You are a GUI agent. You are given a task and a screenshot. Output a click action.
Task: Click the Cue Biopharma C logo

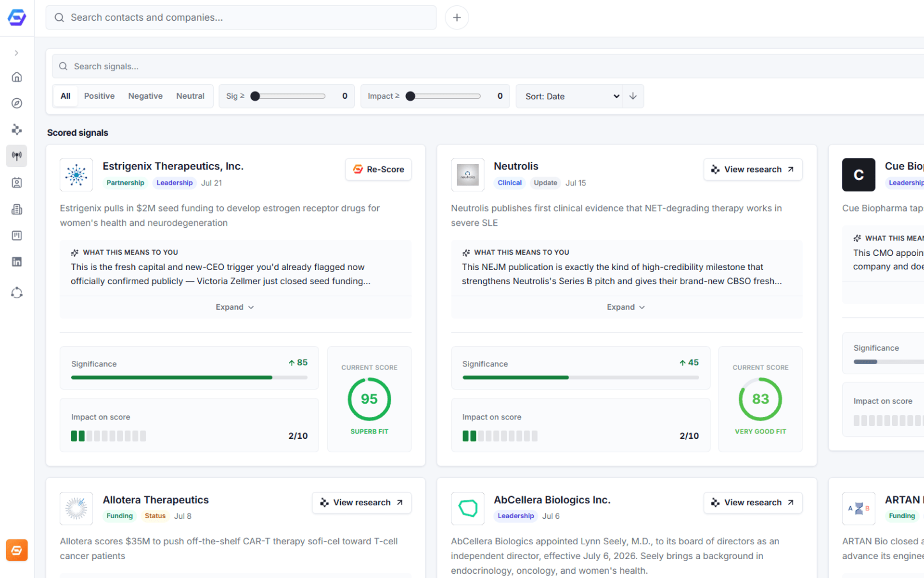pyautogui.click(x=859, y=175)
